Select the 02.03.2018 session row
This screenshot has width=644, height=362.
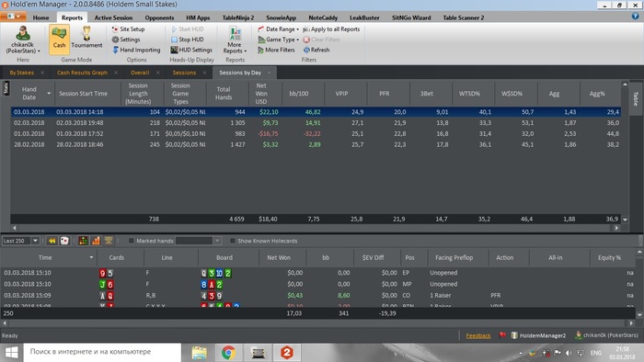(x=316, y=122)
